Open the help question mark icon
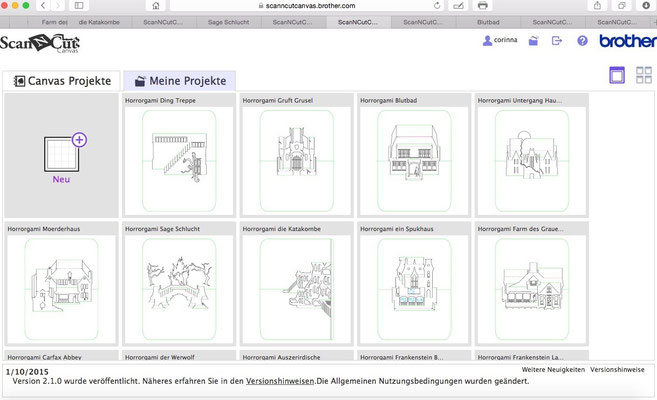 pyautogui.click(x=582, y=41)
